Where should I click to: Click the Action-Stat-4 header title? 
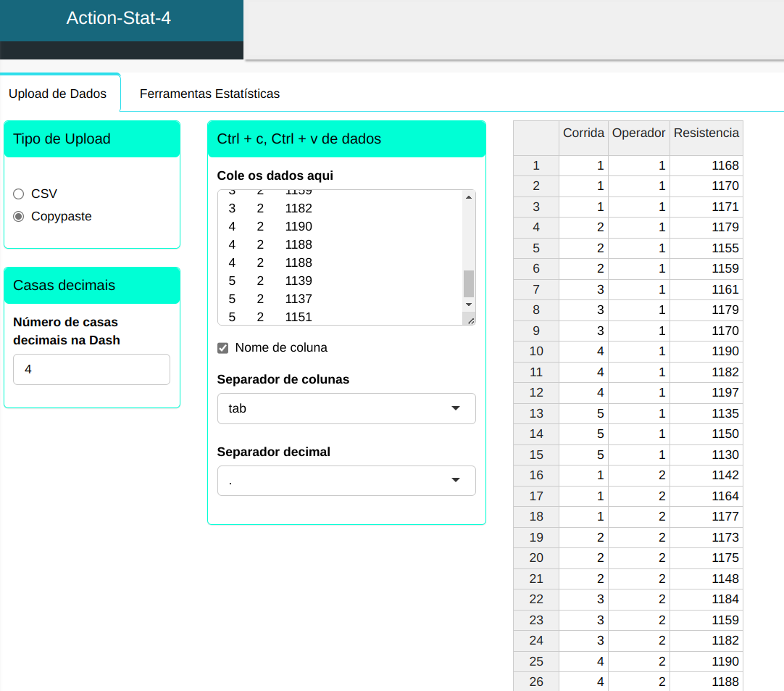coord(119,18)
